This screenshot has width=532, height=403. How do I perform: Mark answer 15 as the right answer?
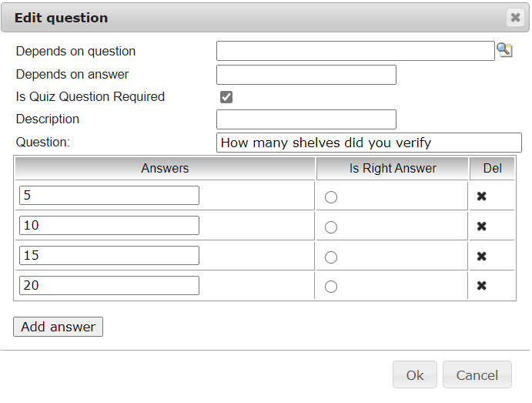coord(331,257)
